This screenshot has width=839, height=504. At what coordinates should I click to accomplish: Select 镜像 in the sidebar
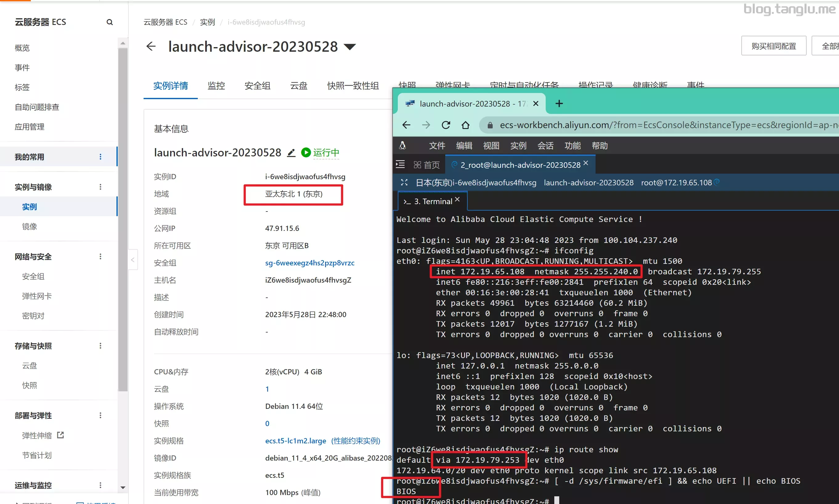tap(30, 227)
